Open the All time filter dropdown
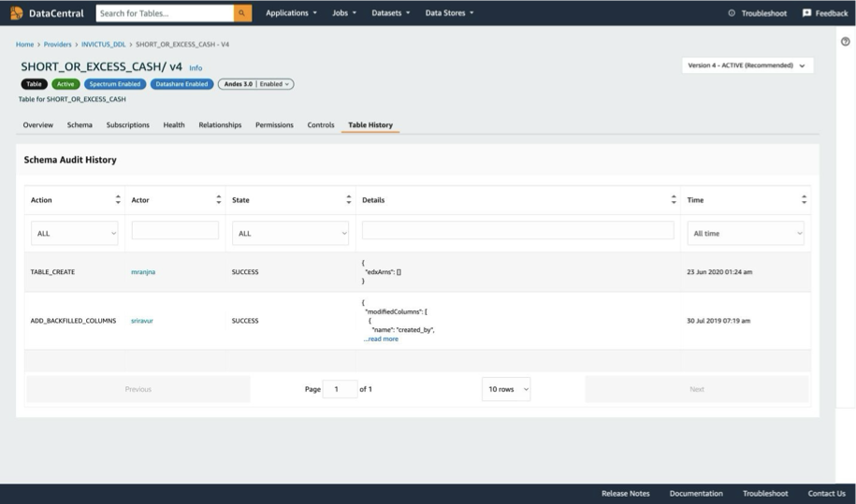 746,234
